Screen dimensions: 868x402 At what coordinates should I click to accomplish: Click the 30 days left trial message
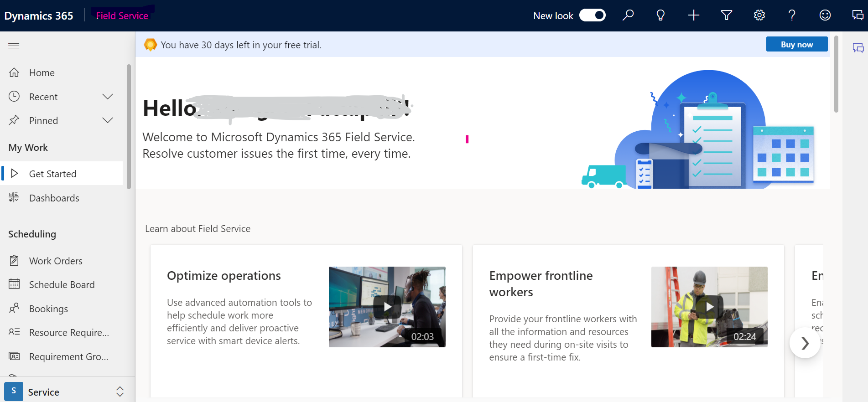pos(241,45)
